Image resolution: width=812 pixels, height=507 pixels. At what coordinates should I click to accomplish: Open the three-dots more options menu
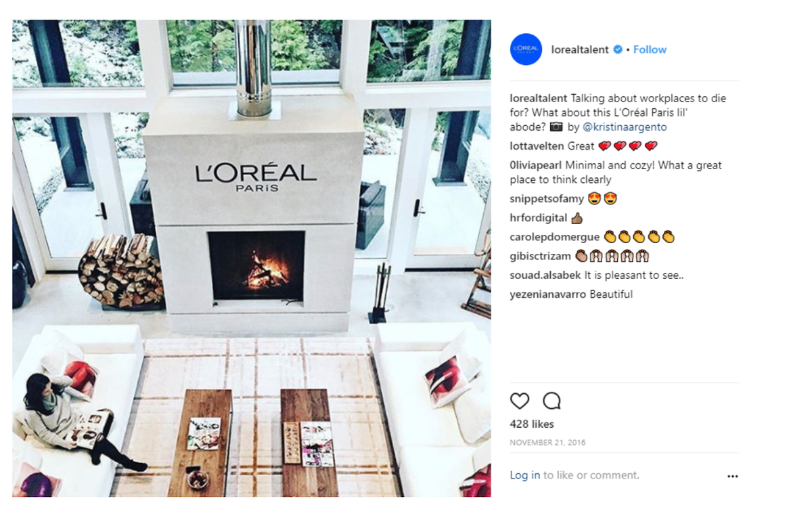click(732, 477)
